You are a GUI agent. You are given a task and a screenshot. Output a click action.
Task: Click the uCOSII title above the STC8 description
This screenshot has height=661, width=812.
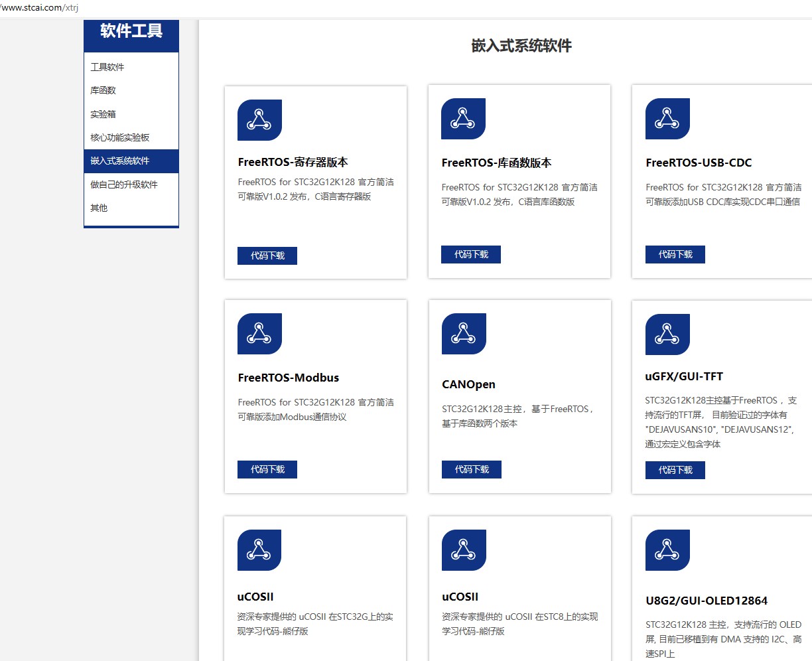point(460,597)
